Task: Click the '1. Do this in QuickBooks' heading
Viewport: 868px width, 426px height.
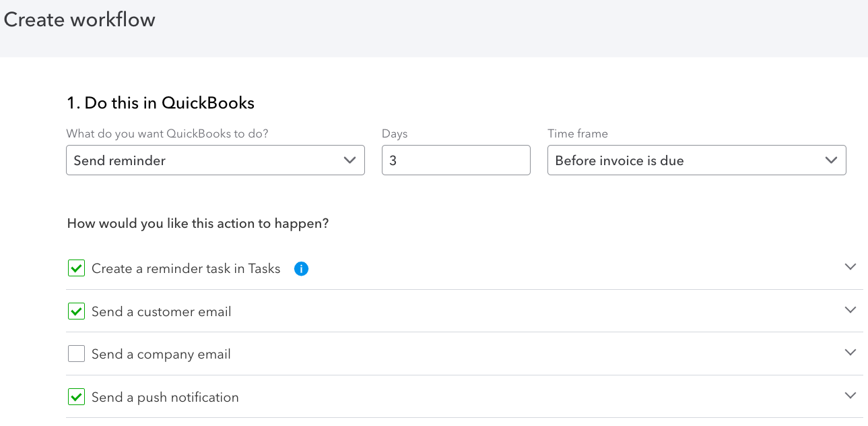Action: 160,102
